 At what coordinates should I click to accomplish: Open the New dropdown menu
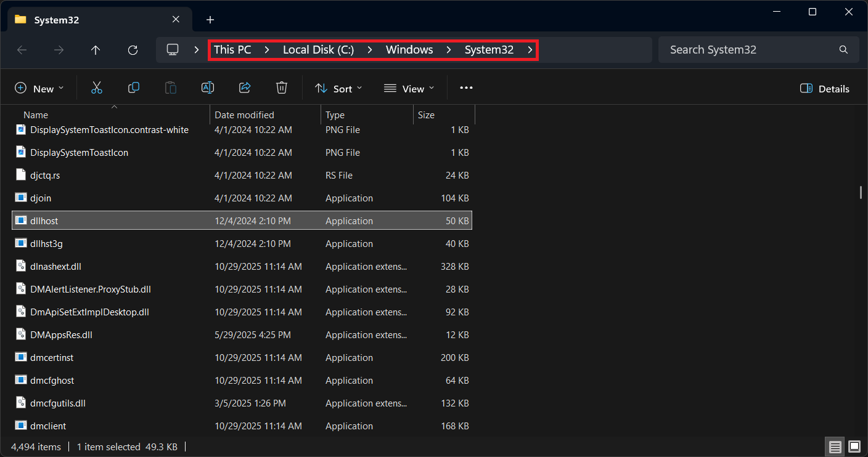[39, 89]
